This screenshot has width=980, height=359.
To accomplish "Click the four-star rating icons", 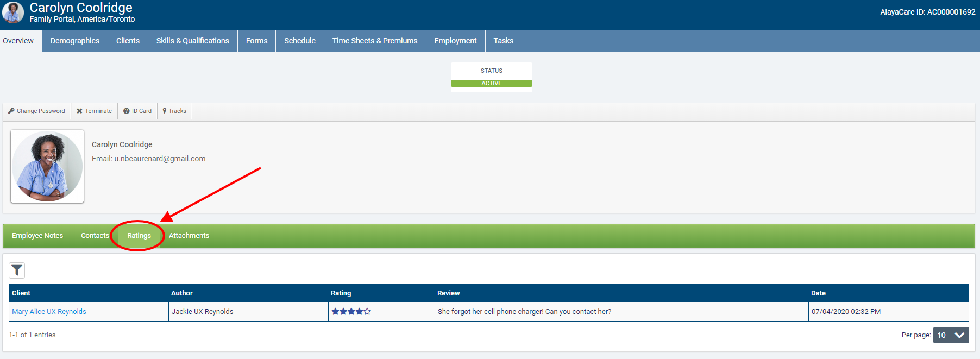I will [351, 311].
